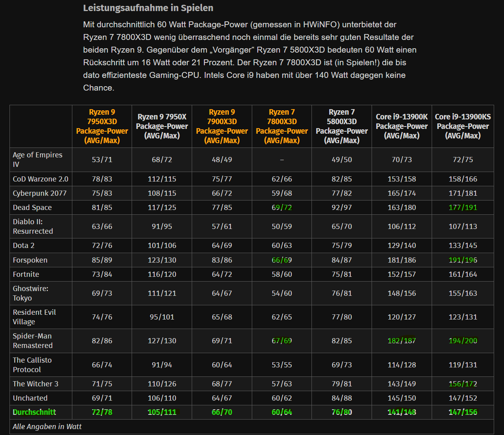Image resolution: width=504 pixels, height=435 pixels.
Task: Click the "Diablo II: Resurrected" row label
Action: [x=33, y=226]
